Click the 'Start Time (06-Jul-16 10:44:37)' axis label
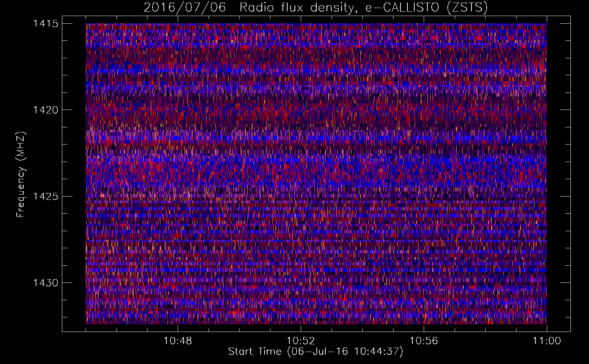Image resolution: width=589 pixels, height=364 pixels. (316, 352)
